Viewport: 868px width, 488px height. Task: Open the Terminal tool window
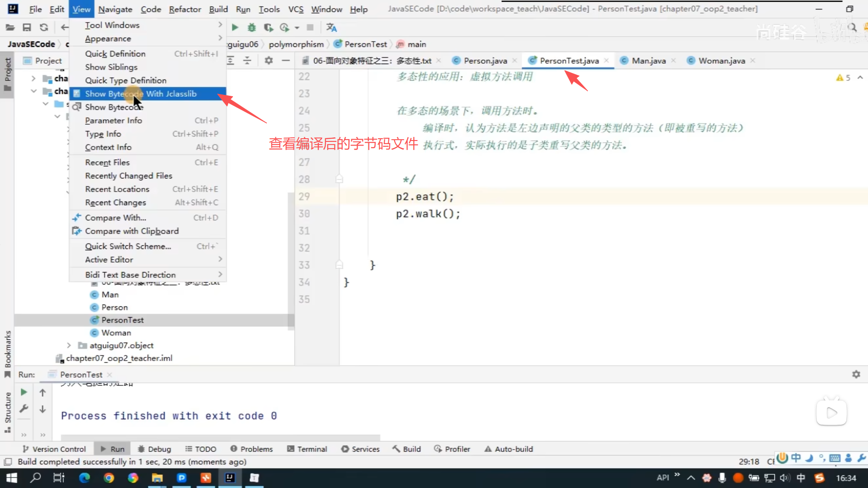click(x=307, y=449)
